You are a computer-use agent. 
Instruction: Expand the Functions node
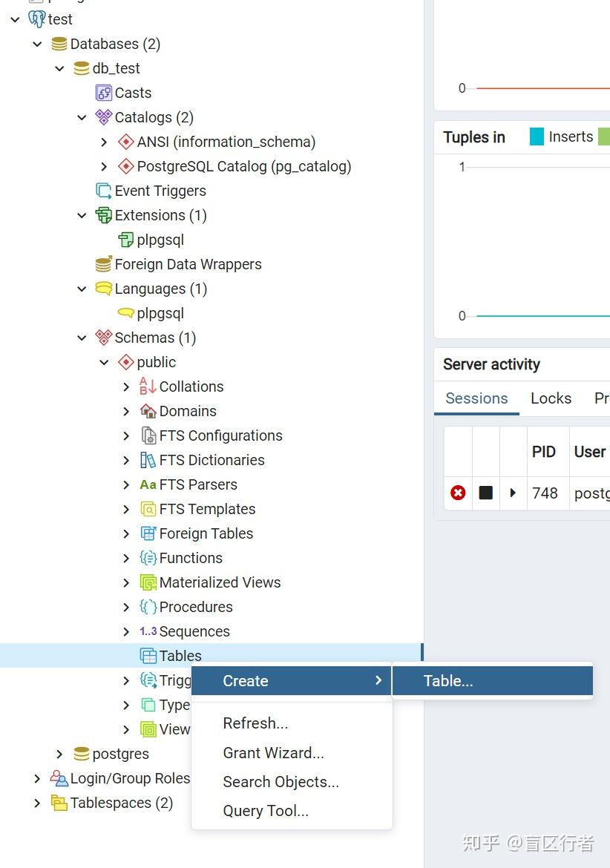pos(125,558)
